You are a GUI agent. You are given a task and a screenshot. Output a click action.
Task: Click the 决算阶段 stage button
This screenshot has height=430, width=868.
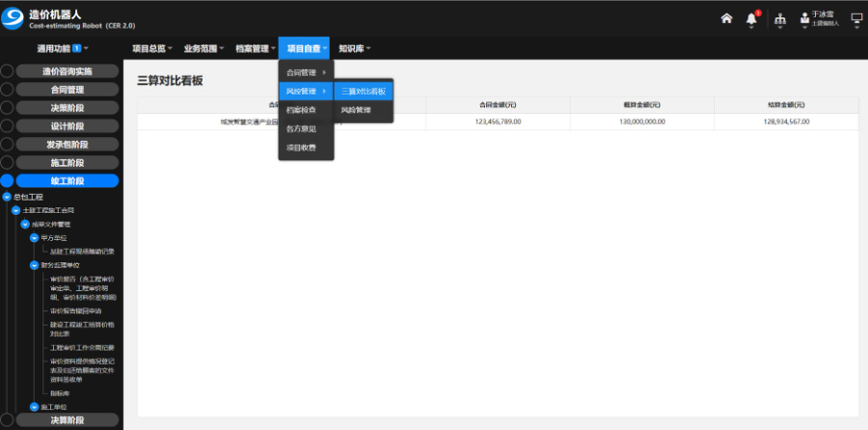tap(68, 420)
